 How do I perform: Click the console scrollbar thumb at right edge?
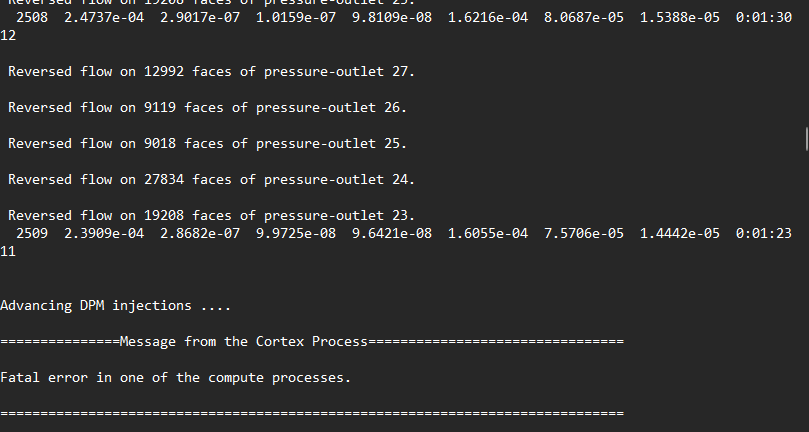point(806,138)
